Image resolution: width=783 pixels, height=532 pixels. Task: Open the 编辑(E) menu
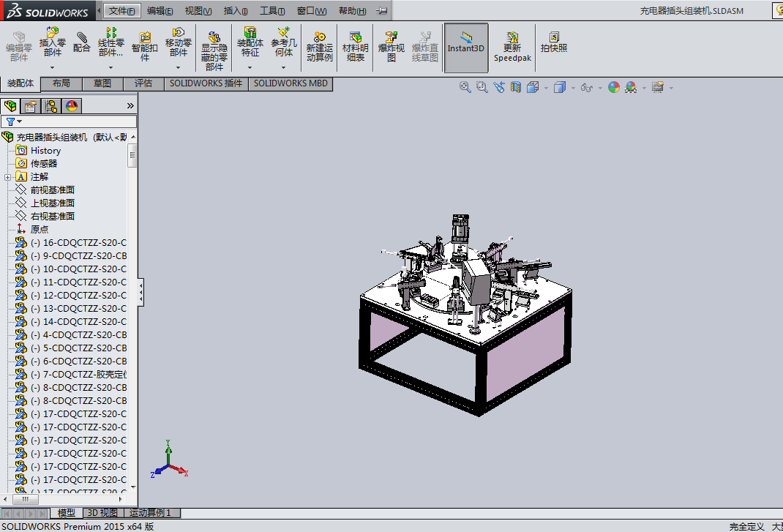(x=160, y=10)
